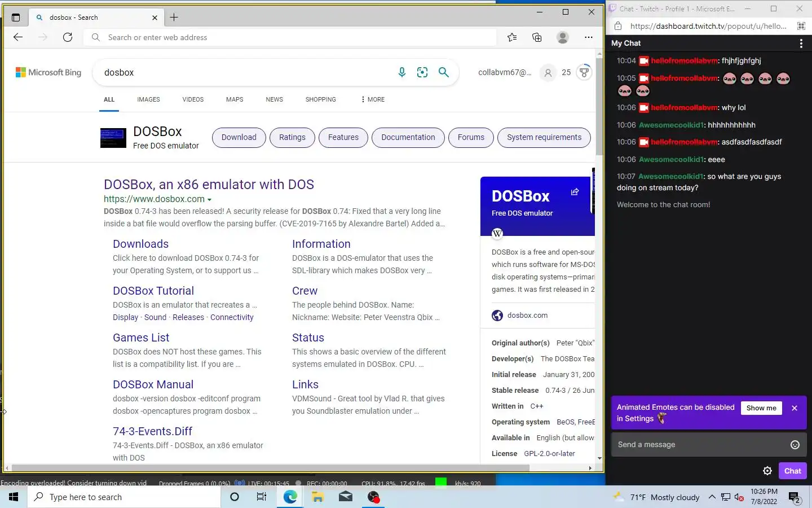Click the purple Chat send button
This screenshot has width=812, height=508.
tap(792, 471)
